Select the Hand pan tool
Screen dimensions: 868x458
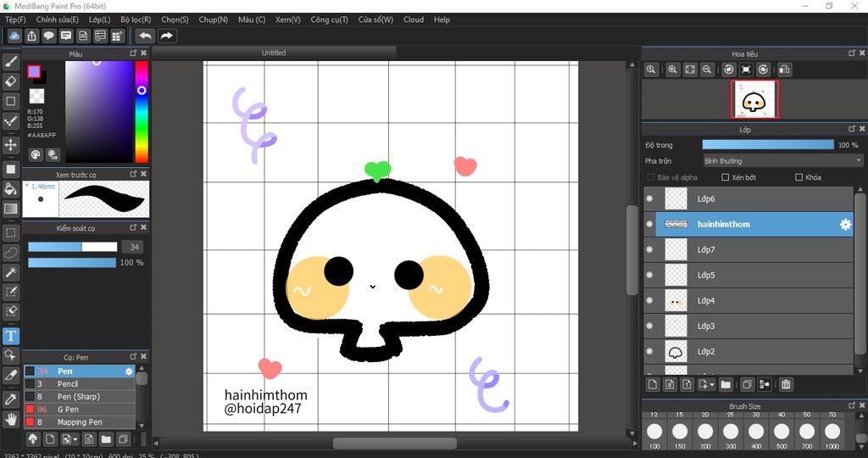[x=10, y=419]
